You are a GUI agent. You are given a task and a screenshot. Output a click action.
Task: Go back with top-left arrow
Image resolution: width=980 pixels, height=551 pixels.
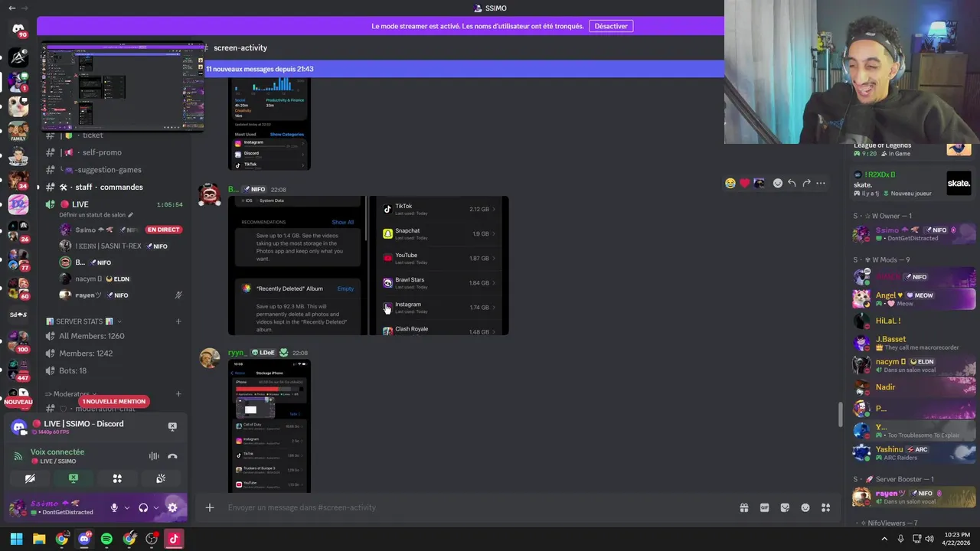(11, 8)
